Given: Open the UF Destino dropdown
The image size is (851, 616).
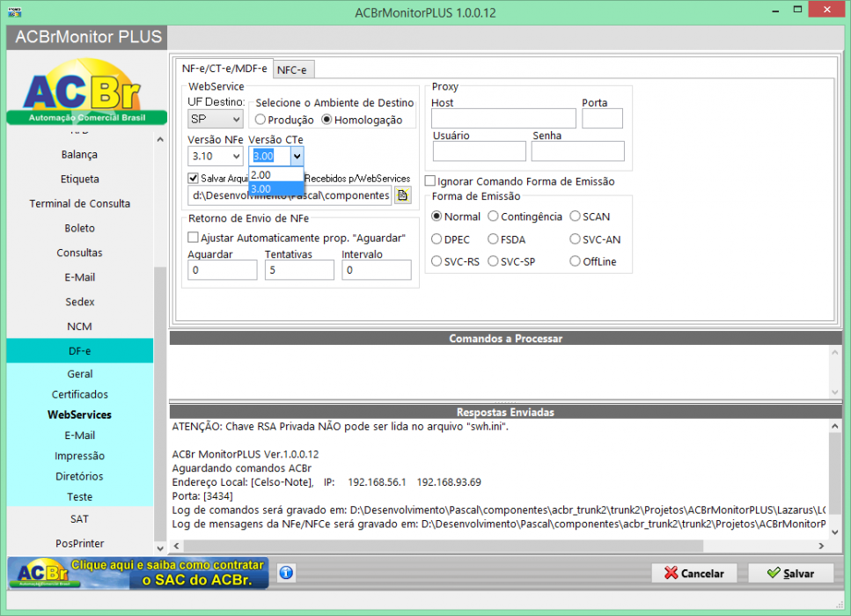Looking at the screenshot, I should click(215, 119).
